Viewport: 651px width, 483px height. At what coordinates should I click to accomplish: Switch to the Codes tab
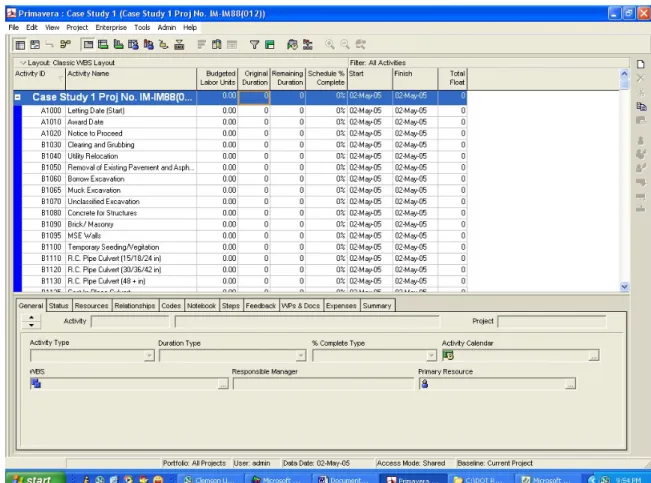pyautogui.click(x=171, y=306)
